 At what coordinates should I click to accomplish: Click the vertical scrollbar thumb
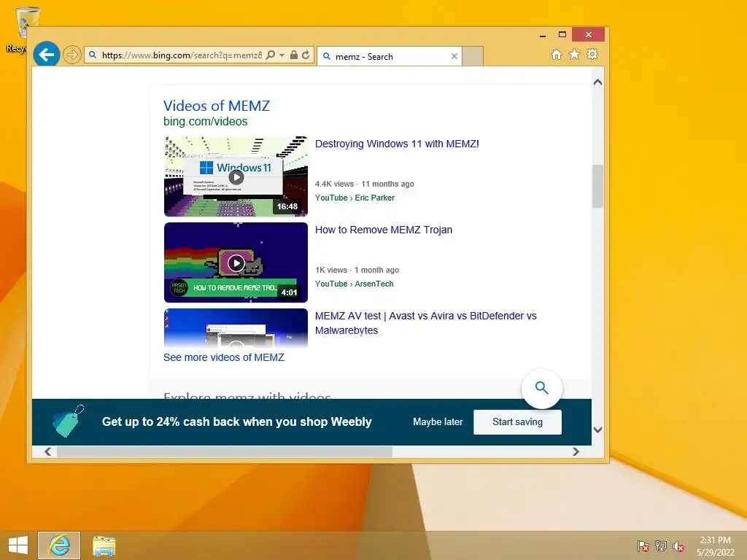[598, 186]
